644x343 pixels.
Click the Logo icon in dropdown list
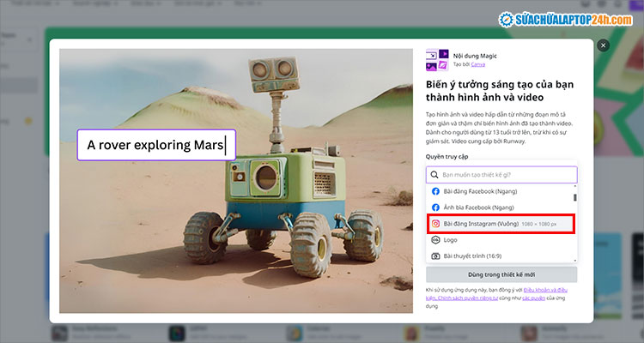pyautogui.click(x=435, y=240)
